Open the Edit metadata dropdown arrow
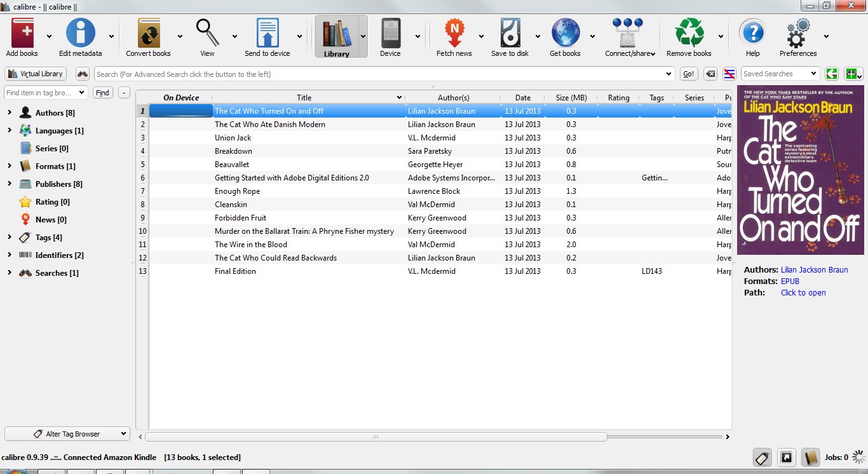 pos(112,36)
